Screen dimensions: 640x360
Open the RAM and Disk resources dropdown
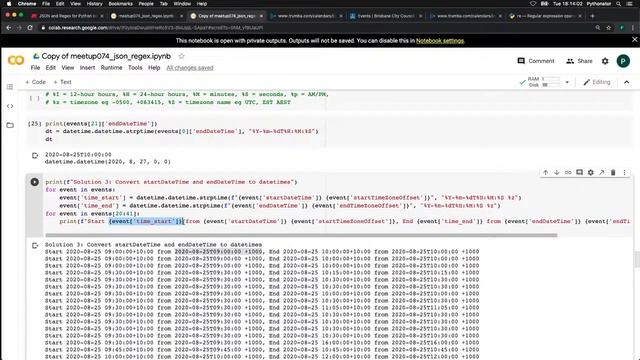pos(567,82)
